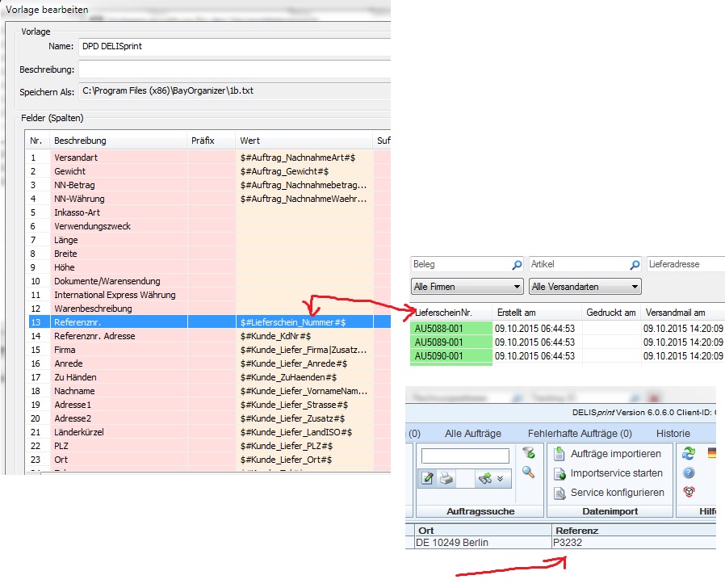Click the edit pencil icon in Auftragssuche
The width and height of the screenshot is (725, 588).
429,478
